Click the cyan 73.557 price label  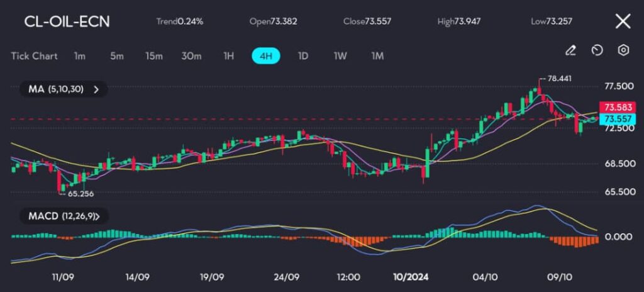coord(619,118)
